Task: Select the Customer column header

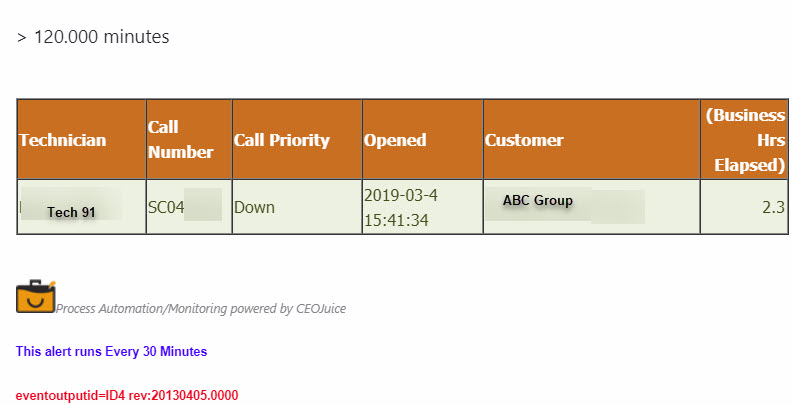Action: click(592, 140)
